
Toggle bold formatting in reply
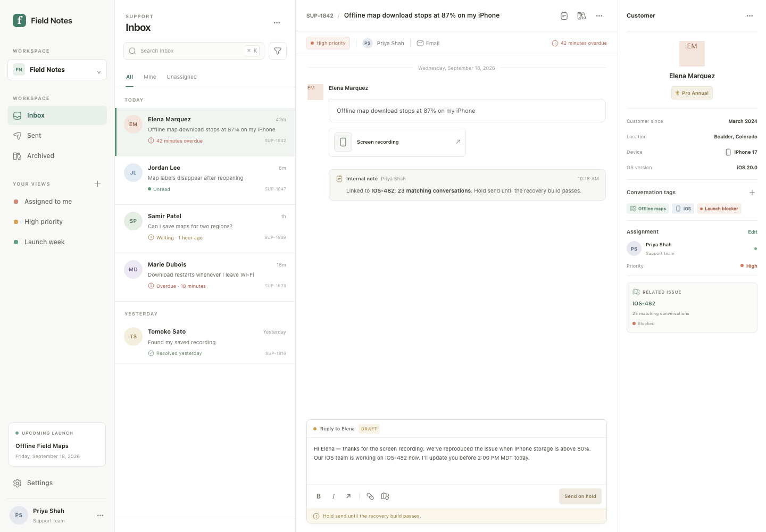(319, 496)
